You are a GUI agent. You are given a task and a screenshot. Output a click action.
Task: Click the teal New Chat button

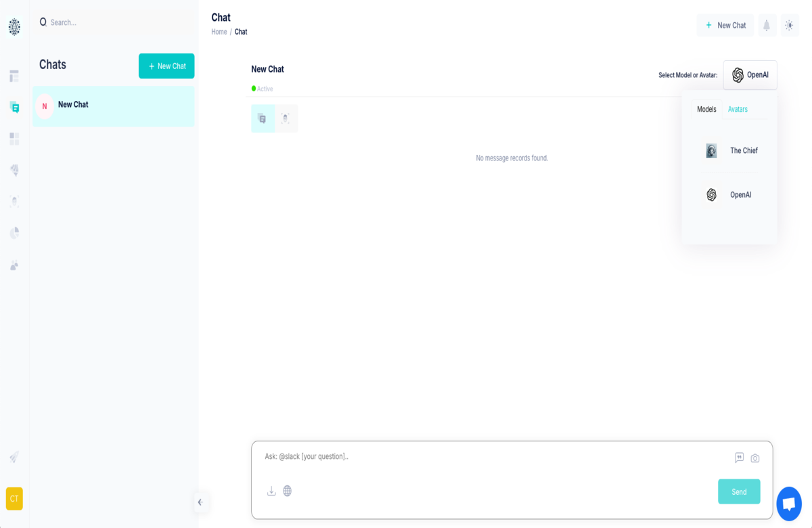click(x=166, y=66)
